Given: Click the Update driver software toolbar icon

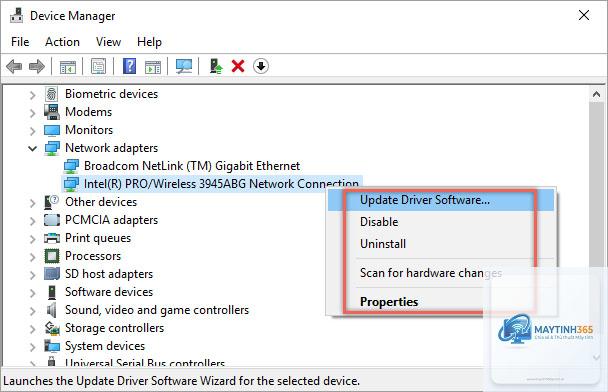Looking at the screenshot, I should pyautogui.click(x=216, y=66).
